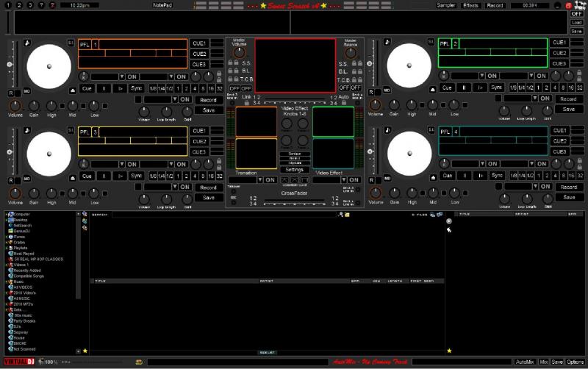Click inside the search input field
The width and height of the screenshot is (588, 369).
pyautogui.click(x=223, y=215)
